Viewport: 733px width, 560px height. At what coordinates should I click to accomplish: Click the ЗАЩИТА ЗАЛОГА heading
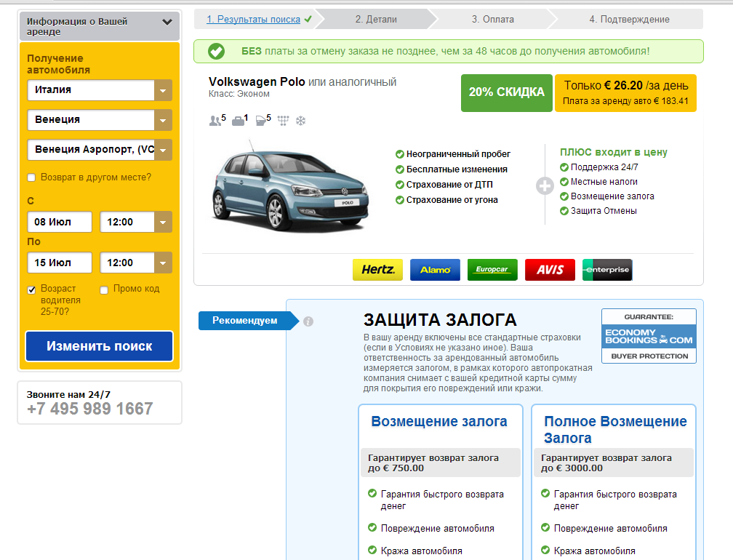[440, 320]
